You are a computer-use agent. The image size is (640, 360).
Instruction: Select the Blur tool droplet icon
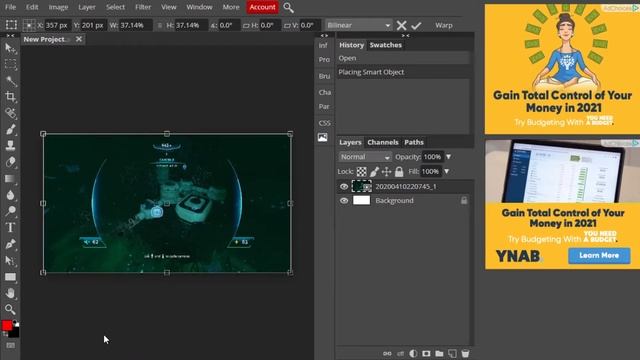tap(10, 195)
